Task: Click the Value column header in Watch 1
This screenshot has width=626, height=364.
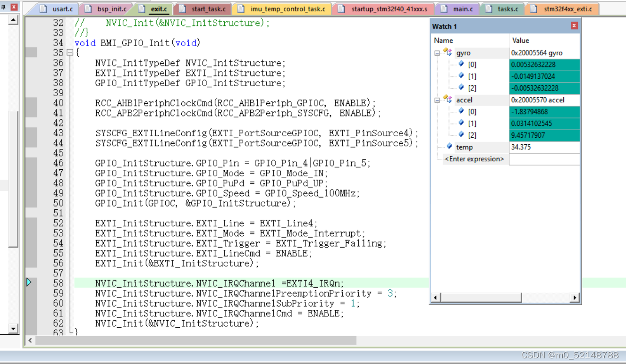Action: pyautogui.click(x=544, y=41)
